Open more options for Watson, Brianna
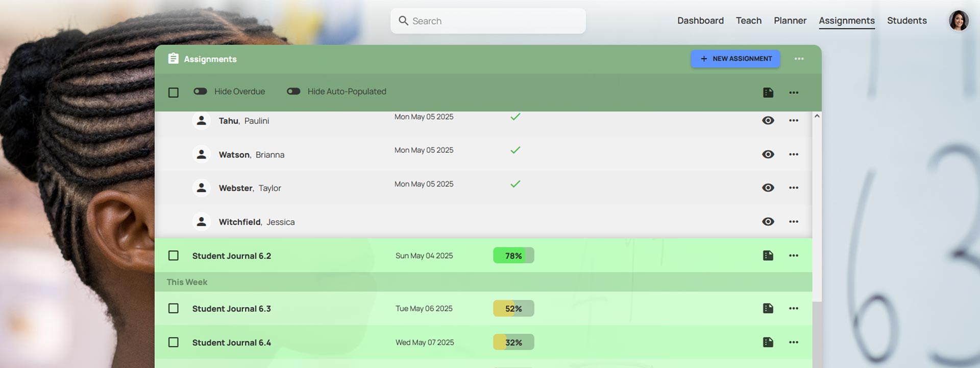980x368 pixels. click(793, 154)
